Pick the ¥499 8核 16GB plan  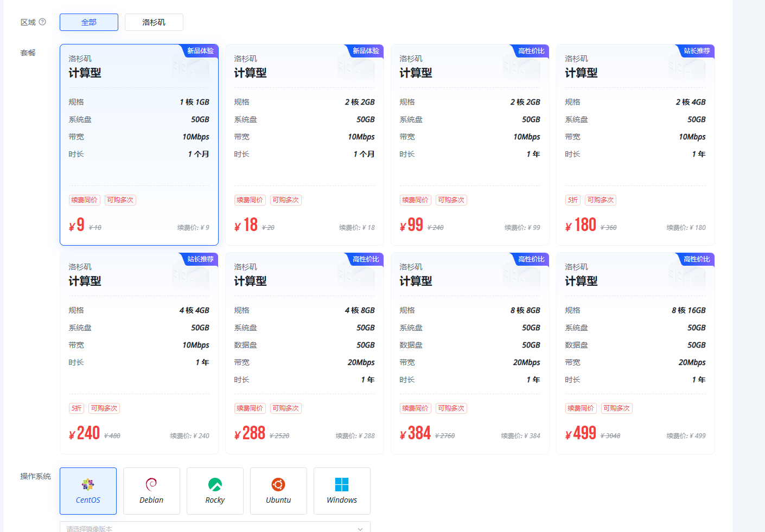click(x=635, y=353)
